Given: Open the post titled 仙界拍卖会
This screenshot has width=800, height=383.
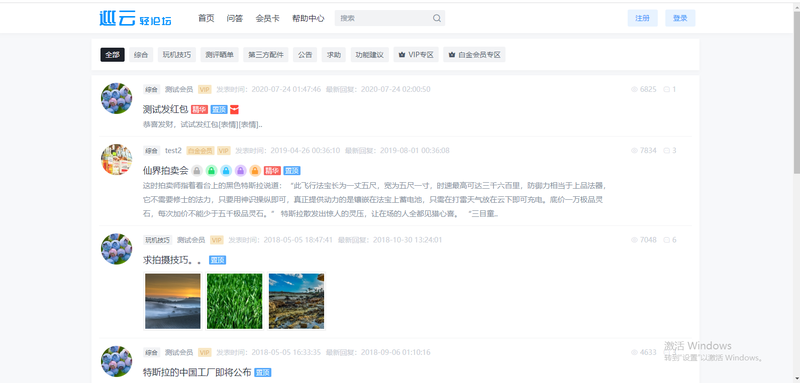Looking at the screenshot, I should pos(166,171).
